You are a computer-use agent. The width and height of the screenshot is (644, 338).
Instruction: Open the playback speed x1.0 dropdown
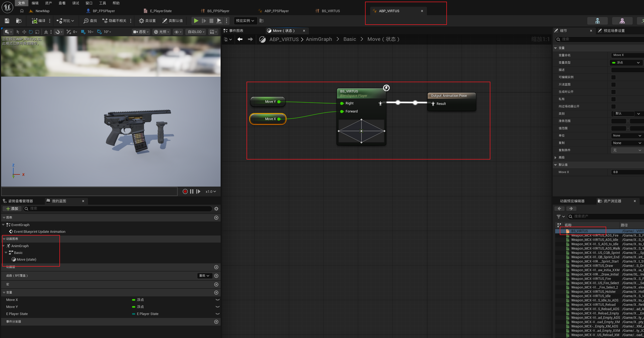[211, 191]
